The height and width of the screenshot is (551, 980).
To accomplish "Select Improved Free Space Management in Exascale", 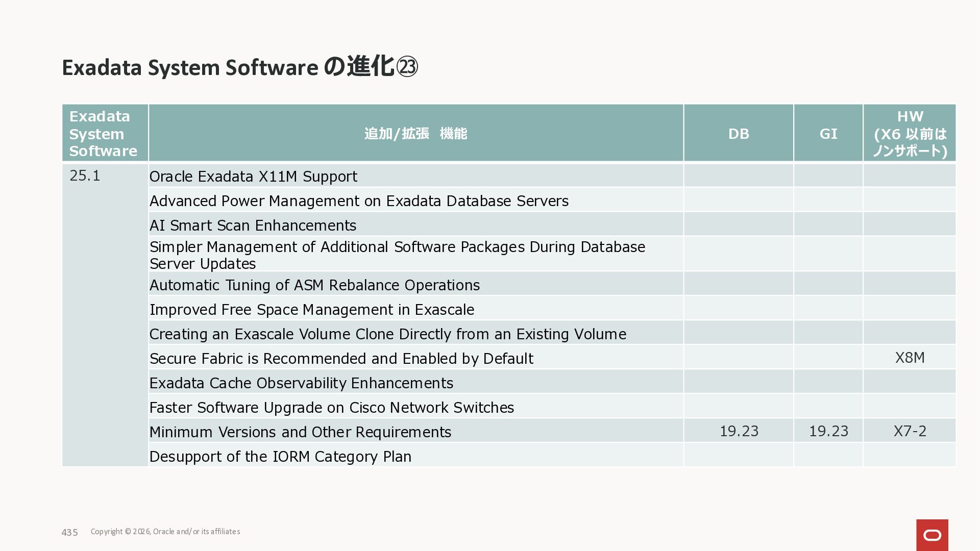I will coord(311,310).
